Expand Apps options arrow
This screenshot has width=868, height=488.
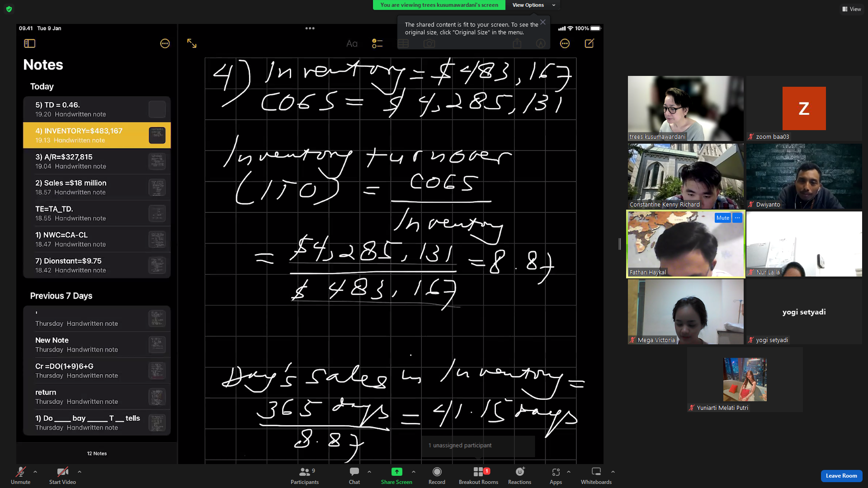569,472
